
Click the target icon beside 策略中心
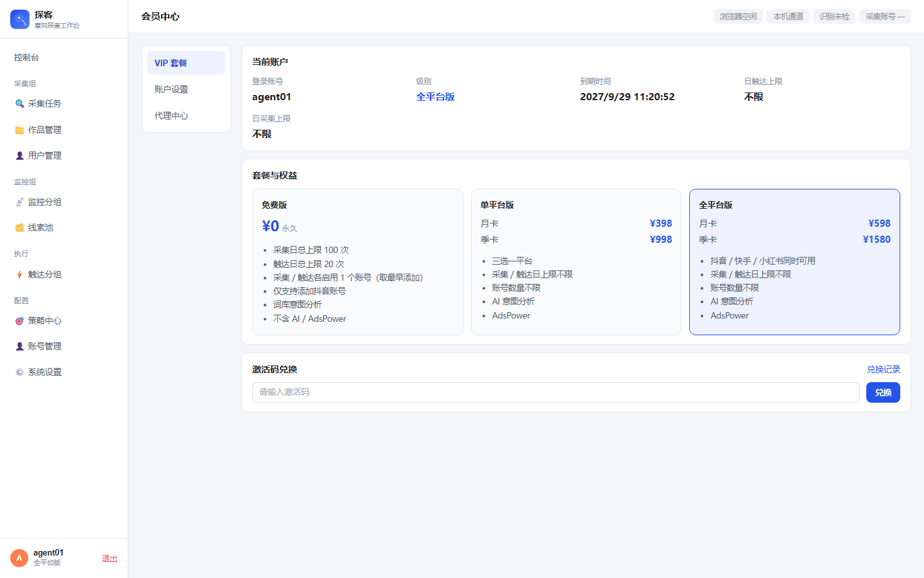19,320
